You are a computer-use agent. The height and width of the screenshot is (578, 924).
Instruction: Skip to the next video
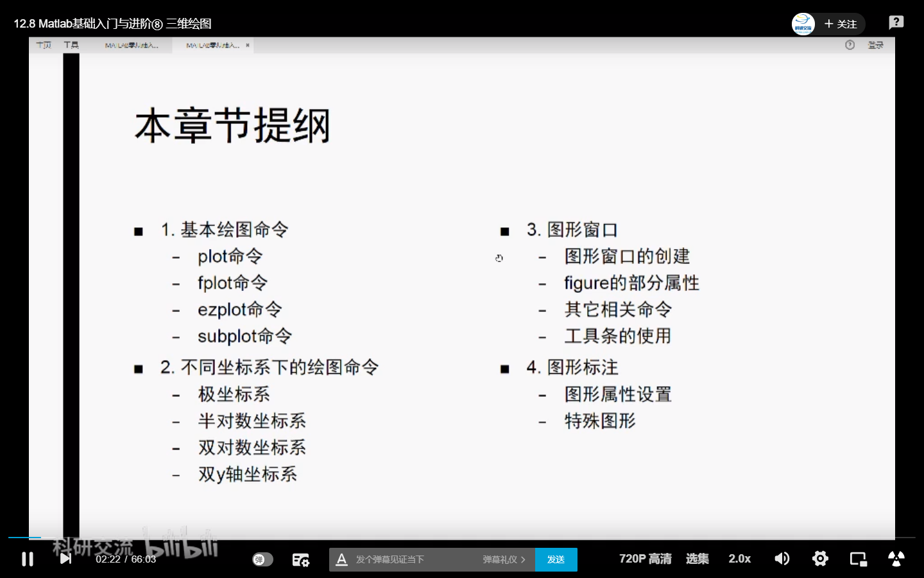(65, 559)
